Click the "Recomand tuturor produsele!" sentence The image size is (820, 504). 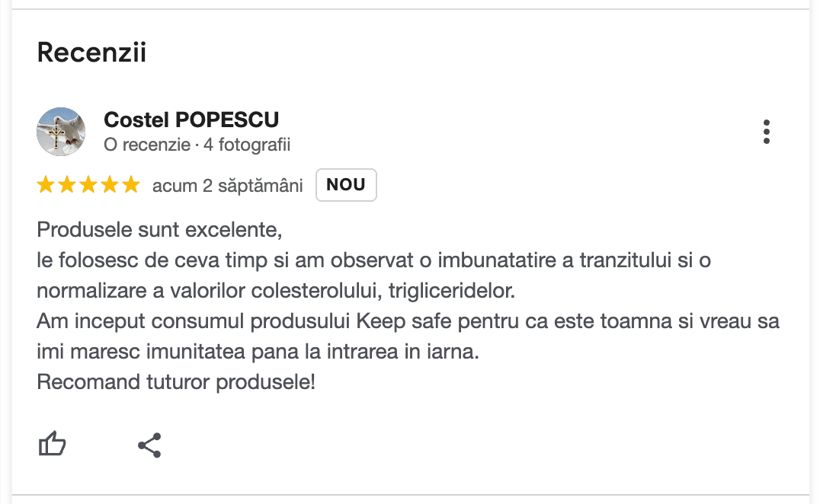pyautogui.click(x=175, y=381)
